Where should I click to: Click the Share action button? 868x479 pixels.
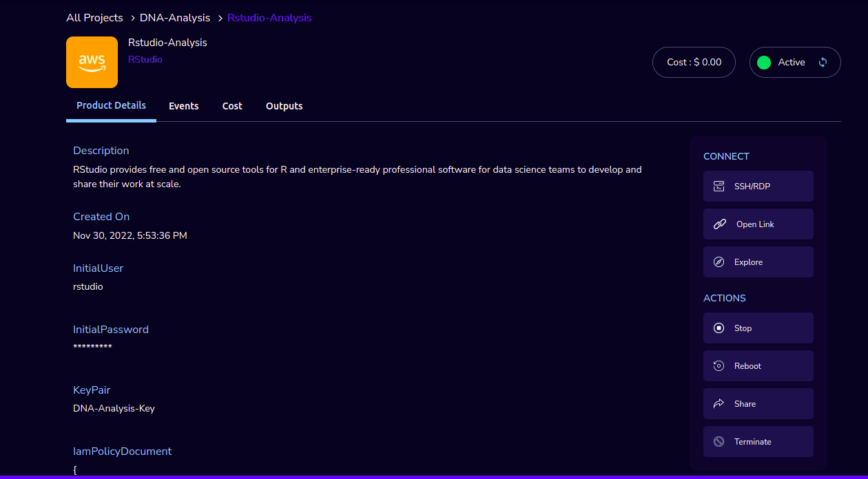(758, 404)
